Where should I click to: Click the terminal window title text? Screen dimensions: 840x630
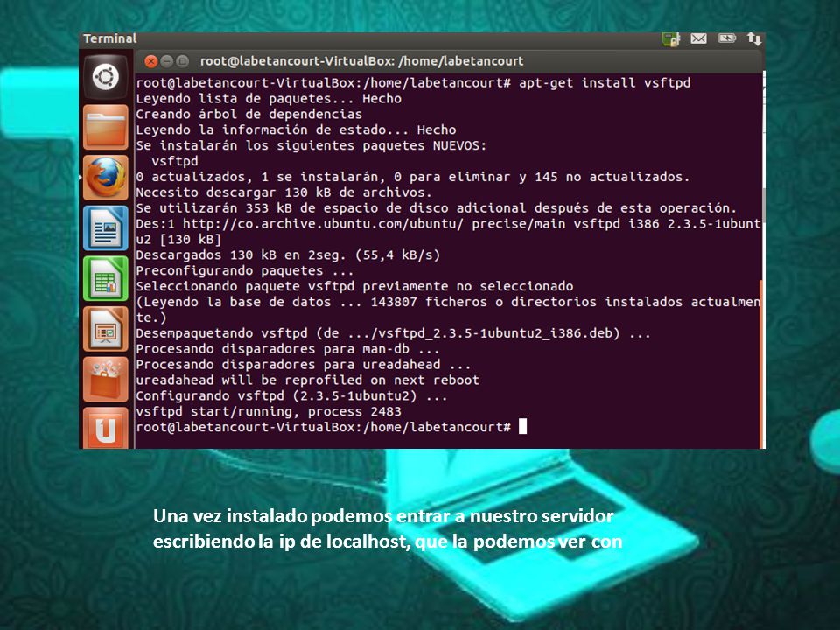point(361,61)
